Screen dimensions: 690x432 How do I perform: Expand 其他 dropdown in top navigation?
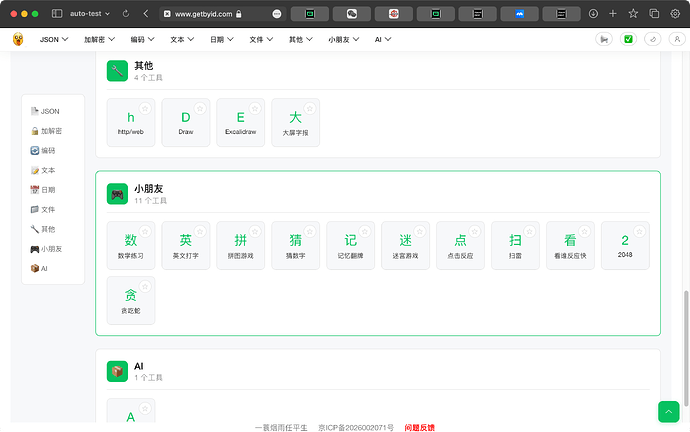click(x=301, y=40)
